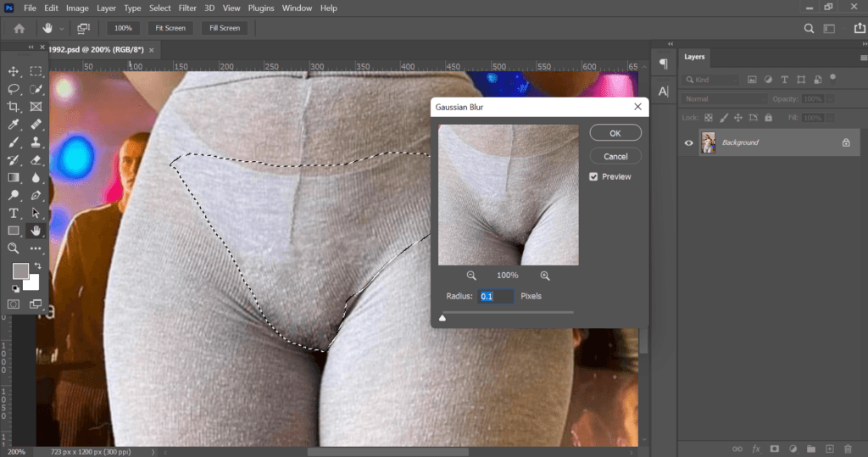
Task: Toggle Scroll All Windows option icon
Action: click(84, 28)
